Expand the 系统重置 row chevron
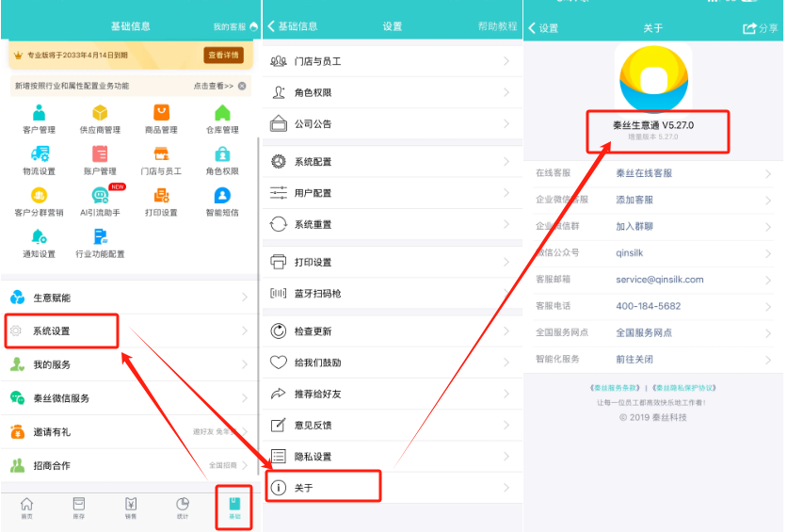The image size is (787, 532). [506, 224]
